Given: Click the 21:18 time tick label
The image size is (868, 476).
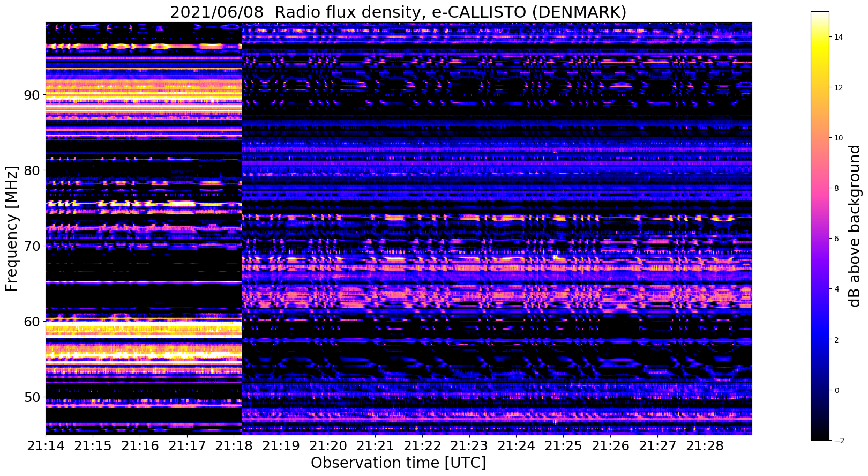Looking at the screenshot, I should [x=234, y=446].
